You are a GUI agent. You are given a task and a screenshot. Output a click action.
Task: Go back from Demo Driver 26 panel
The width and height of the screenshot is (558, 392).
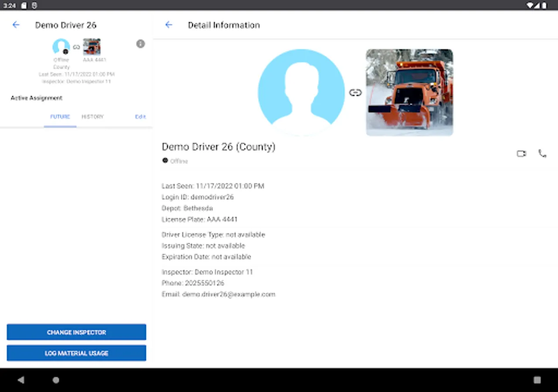[x=16, y=25]
